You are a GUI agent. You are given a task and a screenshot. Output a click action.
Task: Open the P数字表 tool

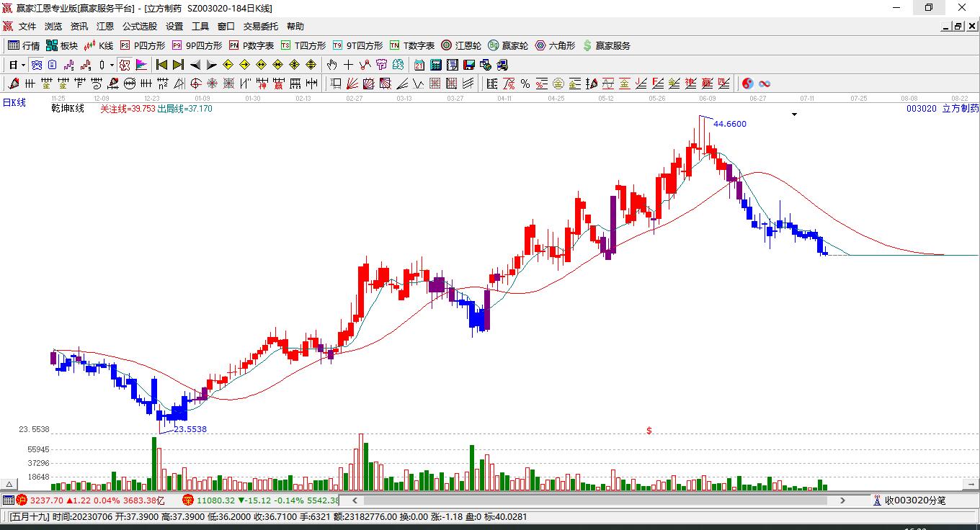point(251,45)
